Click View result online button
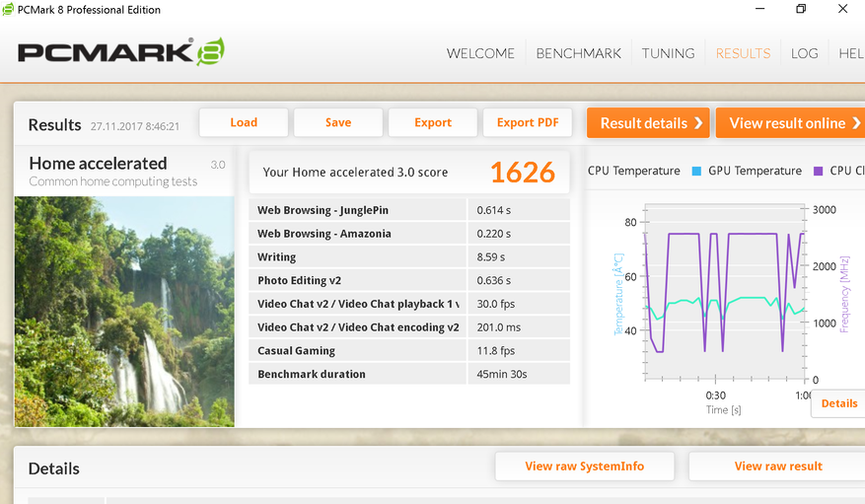The image size is (865, 504). tap(790, 123)
